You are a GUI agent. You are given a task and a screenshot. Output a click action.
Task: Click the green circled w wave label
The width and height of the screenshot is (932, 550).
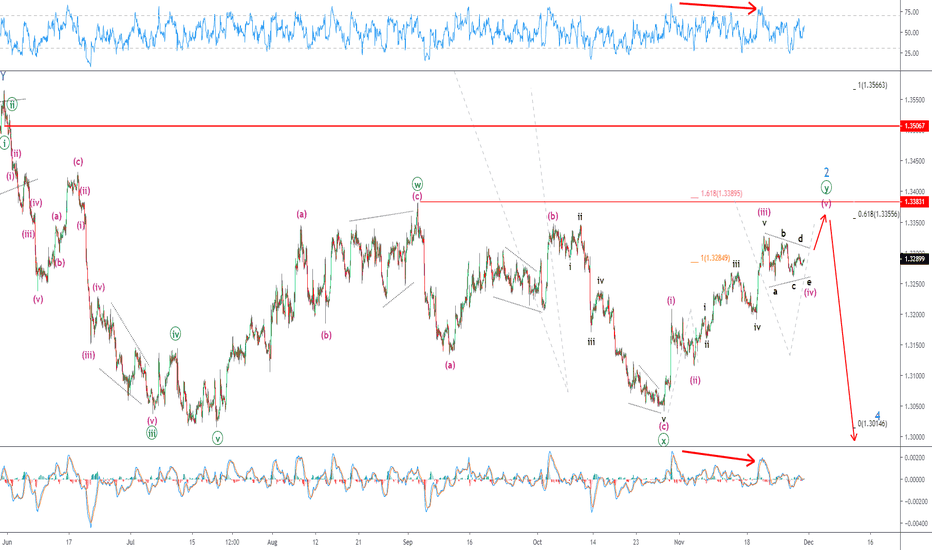417,184
